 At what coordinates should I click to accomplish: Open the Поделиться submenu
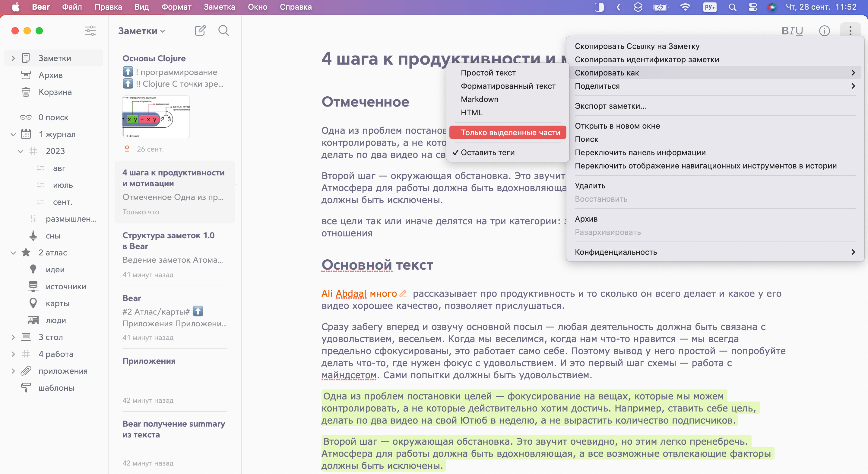point(715,86)
